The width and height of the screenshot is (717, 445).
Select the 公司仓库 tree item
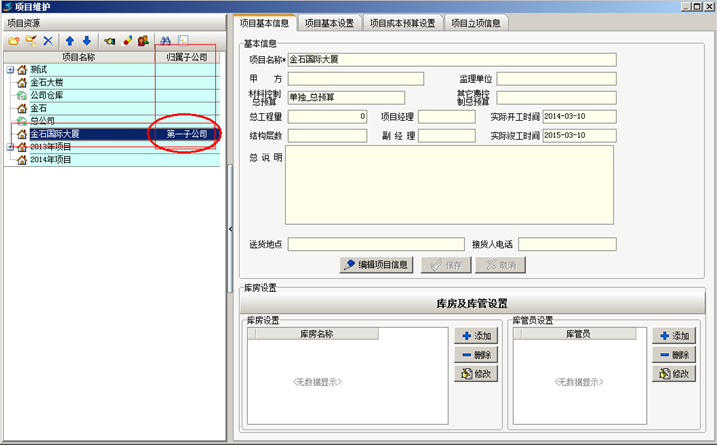(48, 96)
